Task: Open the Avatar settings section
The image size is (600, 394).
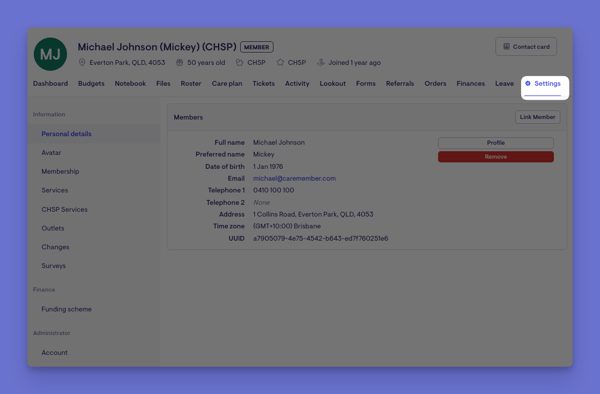Action: 51,153
